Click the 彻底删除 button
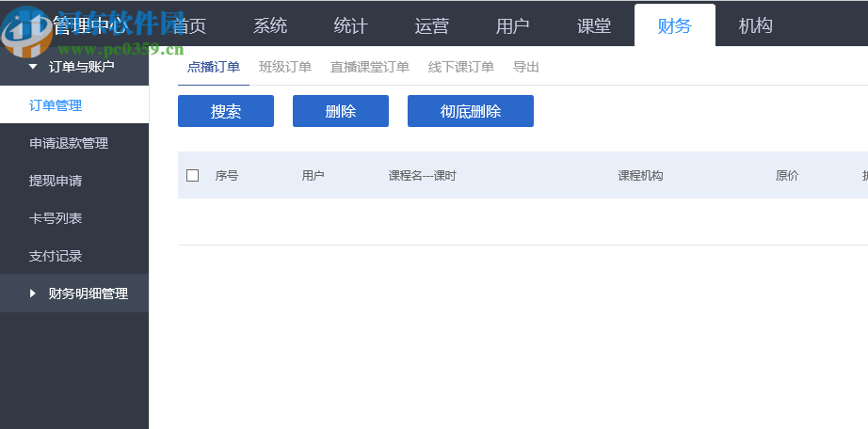868x429 pixels. [x=471, y=111]
